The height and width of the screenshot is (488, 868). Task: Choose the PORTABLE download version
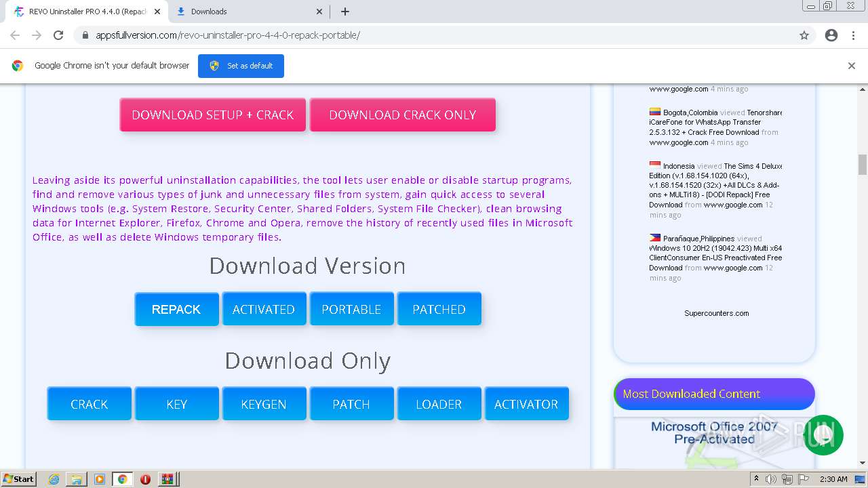click(x=351, y=309)
